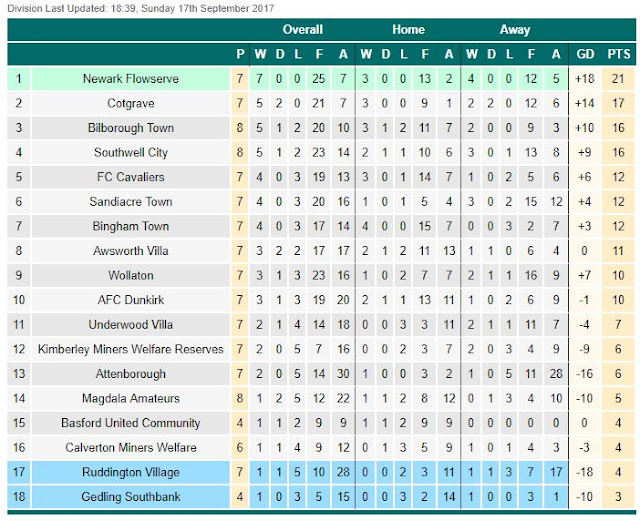Click the Away header group

coord(514,29)
